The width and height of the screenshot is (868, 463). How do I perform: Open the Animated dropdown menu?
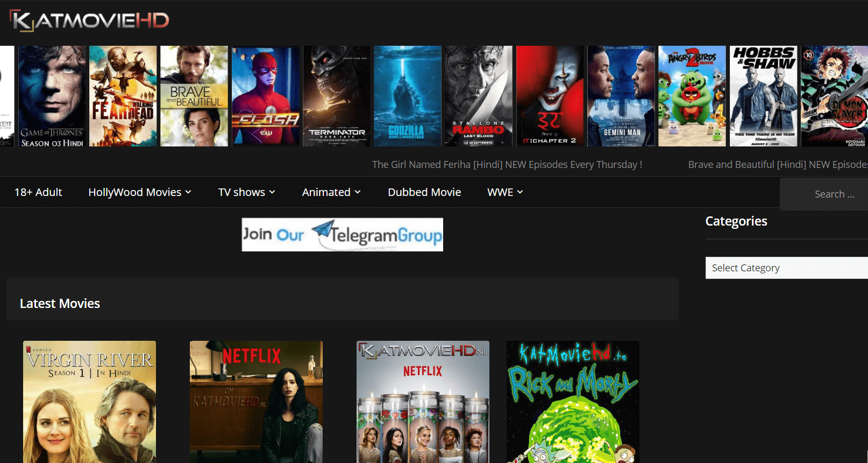pyautogui.click(x=331, y=192)
